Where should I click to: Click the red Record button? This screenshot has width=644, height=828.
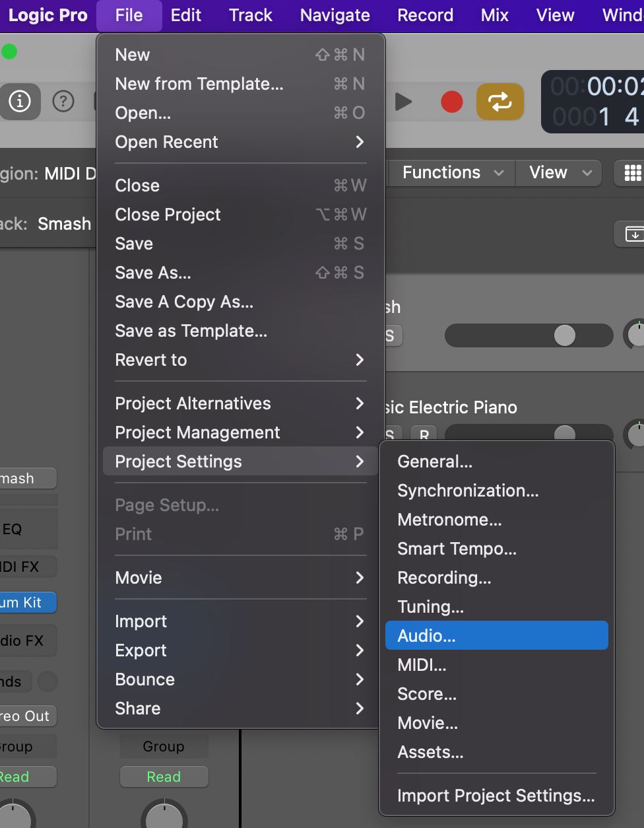452,102
